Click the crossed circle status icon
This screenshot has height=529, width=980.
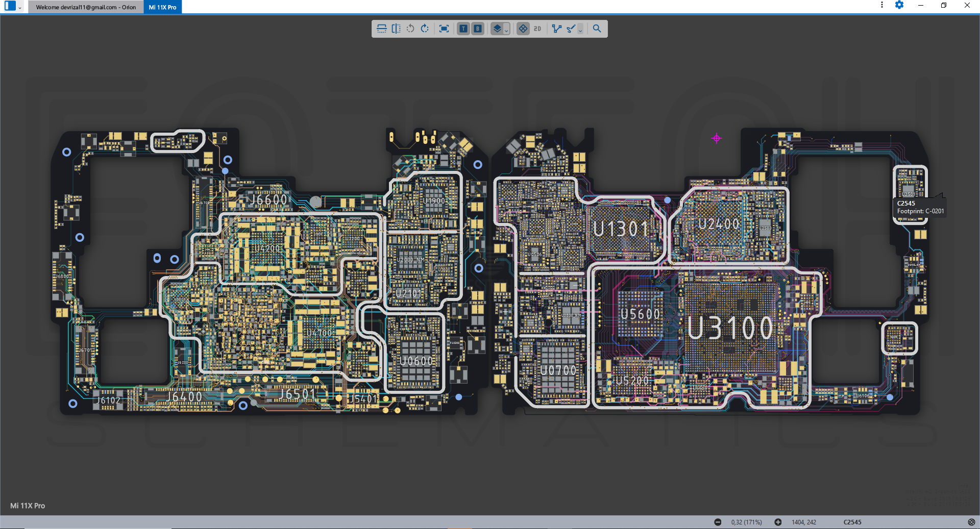[x=971, y=522]
